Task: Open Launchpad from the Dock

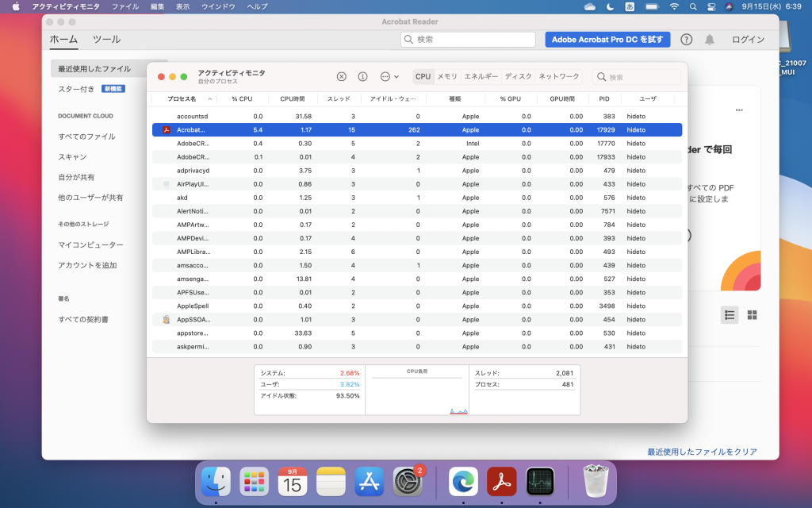Action: tap(254, 481)
